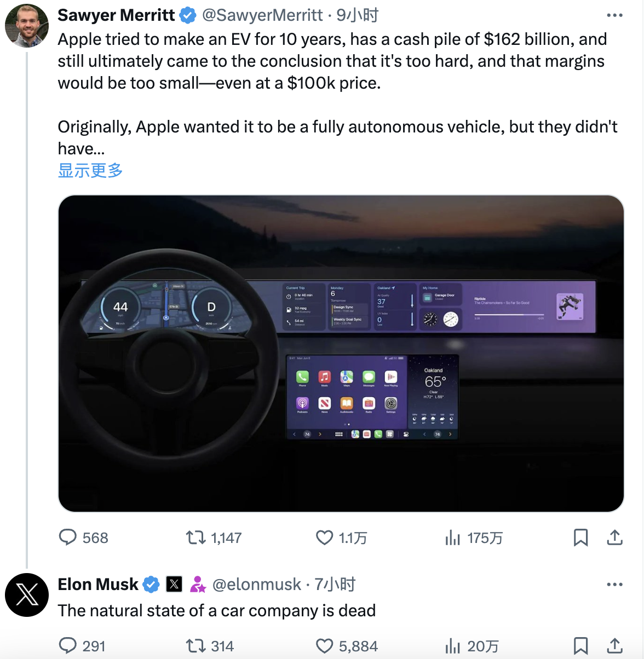Screen dimensions: 644x659
Task: Click Elon Musk's X logo avatar
Action: click(27, 595)
